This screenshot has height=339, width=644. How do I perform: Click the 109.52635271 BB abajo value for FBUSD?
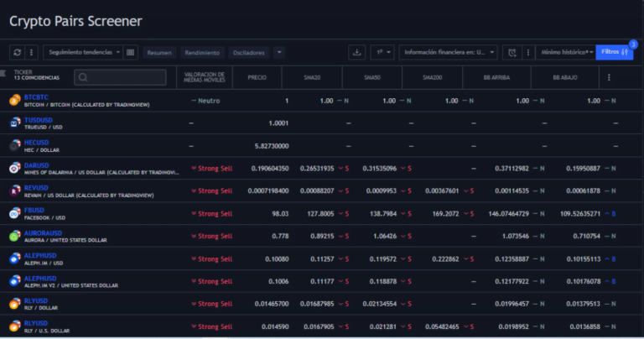pyautogui.click(x=580, y=214)
